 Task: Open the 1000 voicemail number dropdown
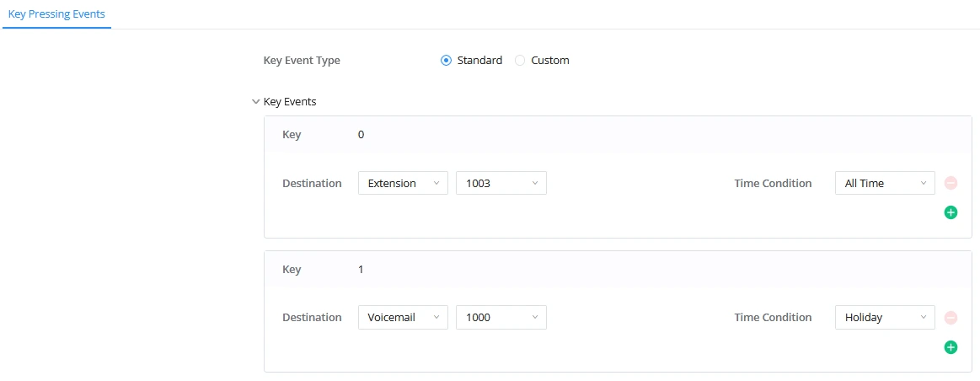pos(501,317)
